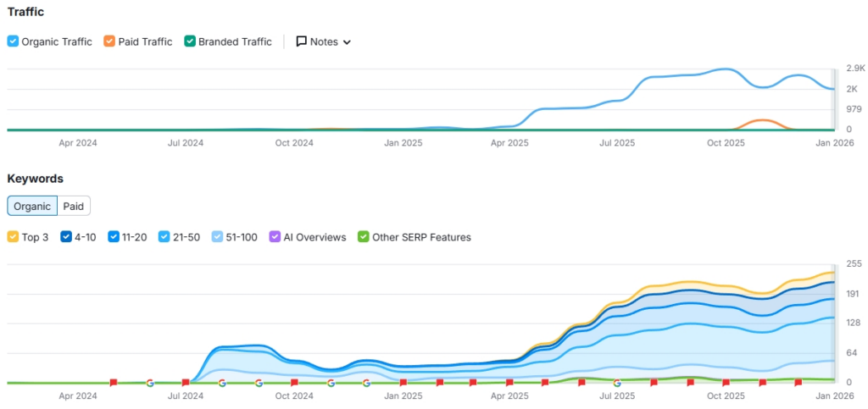Click the 2.9K traffic axis value
Image resolution: width=868 pixels, height=409 pixels.
tap(855, 69)
